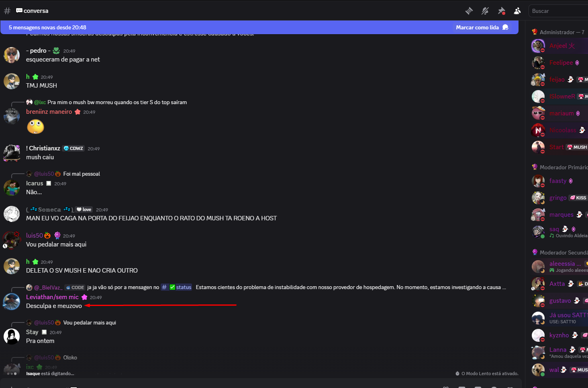Click the CDWZ server tag badge
This screenshot has width=588, height=388.
point(73,148)
